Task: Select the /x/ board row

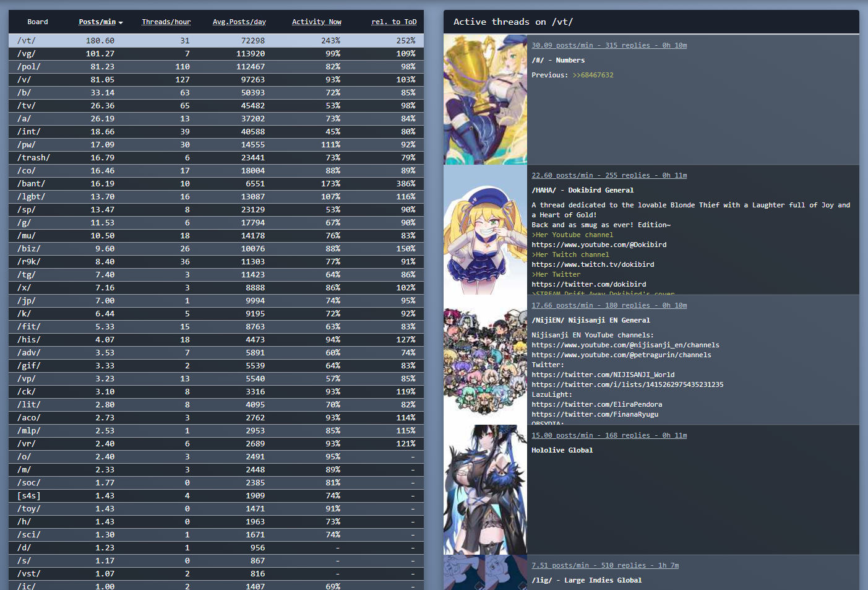Action: (x=216, y=288)
